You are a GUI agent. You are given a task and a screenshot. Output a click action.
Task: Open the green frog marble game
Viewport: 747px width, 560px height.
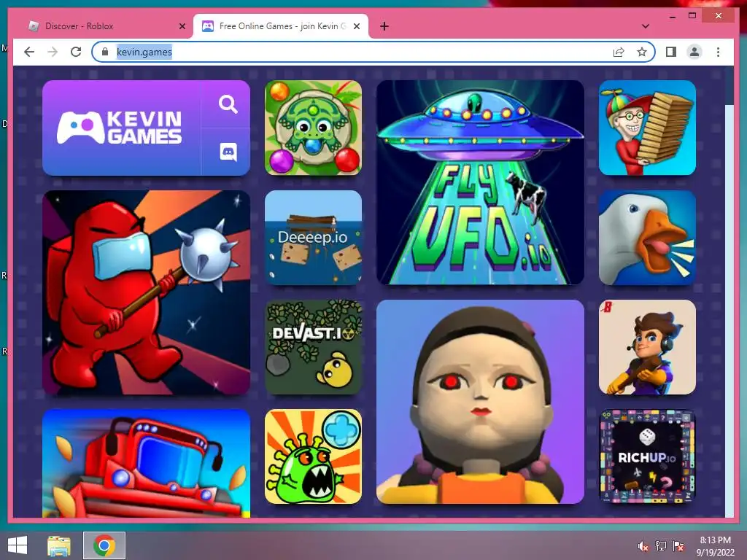(x=313, y=128)
